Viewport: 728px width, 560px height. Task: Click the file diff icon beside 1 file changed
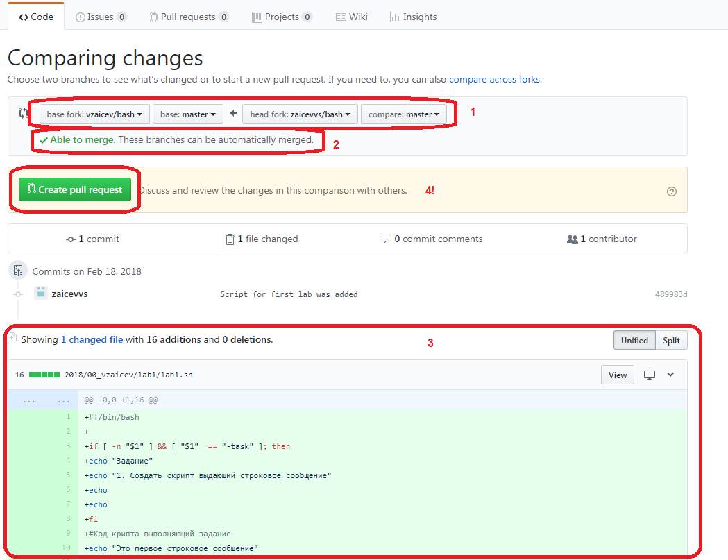(x=230, y=239)
